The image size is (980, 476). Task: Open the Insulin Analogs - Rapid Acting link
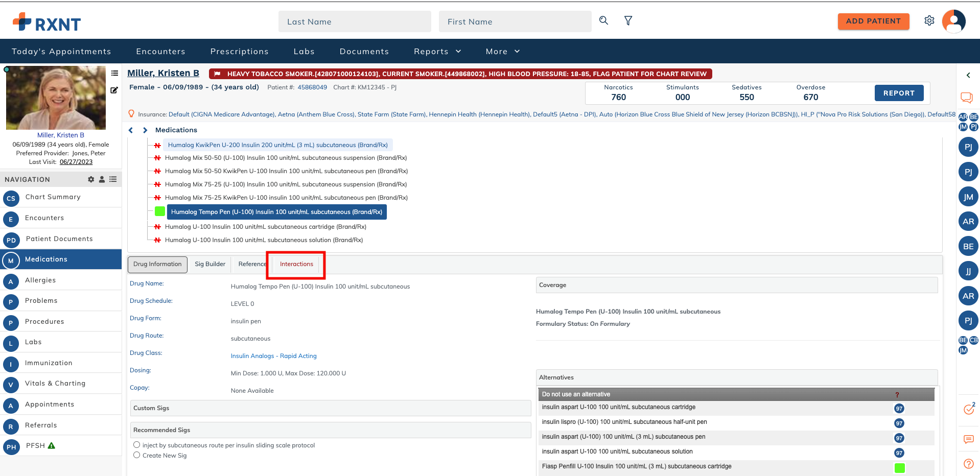[x=273, y=356]
